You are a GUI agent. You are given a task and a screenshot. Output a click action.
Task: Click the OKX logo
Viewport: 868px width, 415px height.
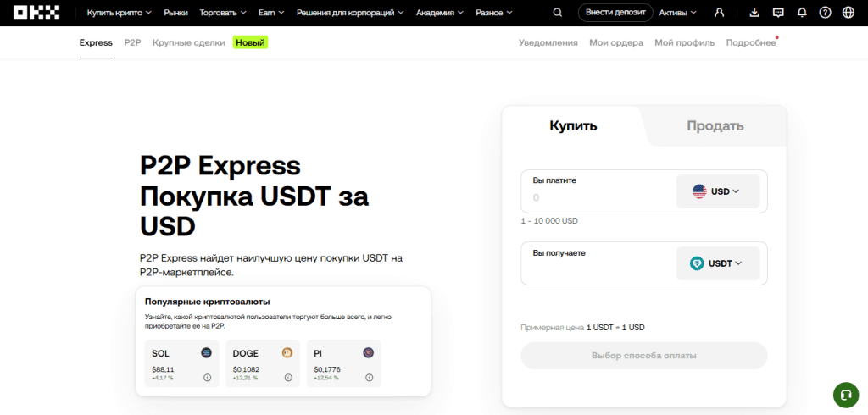(x=36, y=13)
